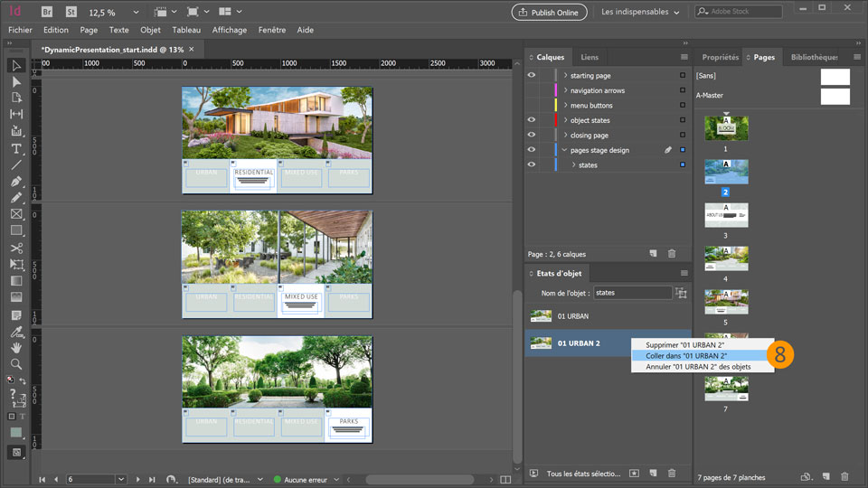
Task: Open the zoom level dropdown
Action: pyautogui.click(x=136, y=12)
